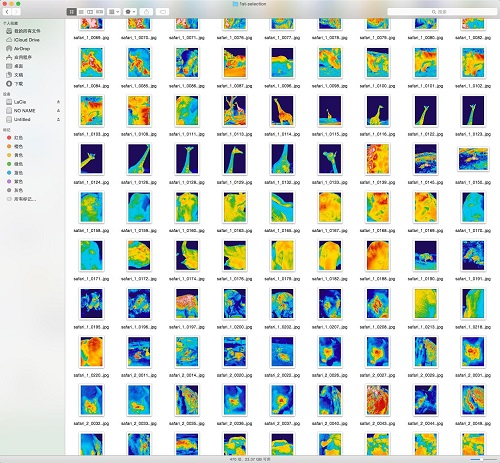The image size is (500, 463).
Task: Switch to icon view in the toolbar
Action: (x=71, y=12)
